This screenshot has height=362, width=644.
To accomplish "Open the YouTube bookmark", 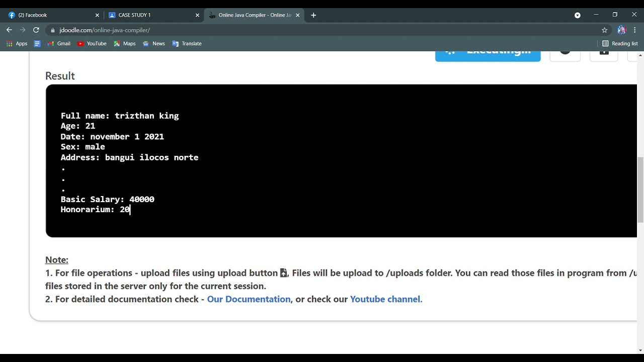I will (92, 44).
